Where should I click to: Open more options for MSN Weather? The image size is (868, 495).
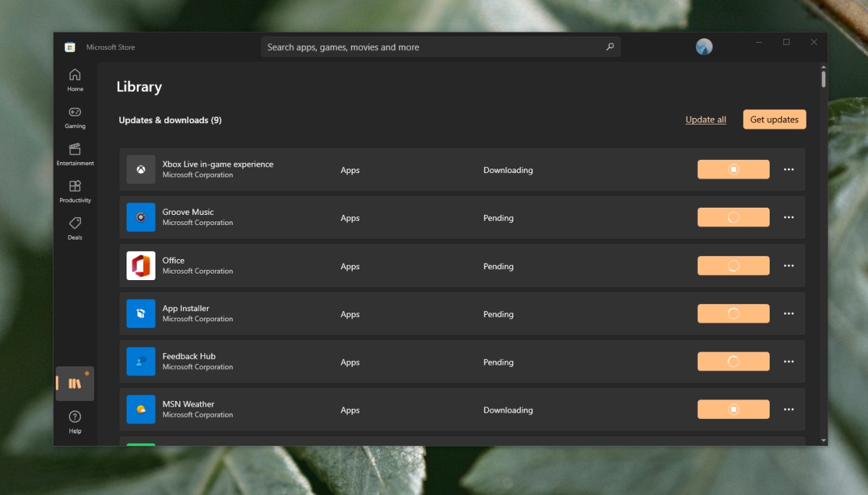point(788,409)
